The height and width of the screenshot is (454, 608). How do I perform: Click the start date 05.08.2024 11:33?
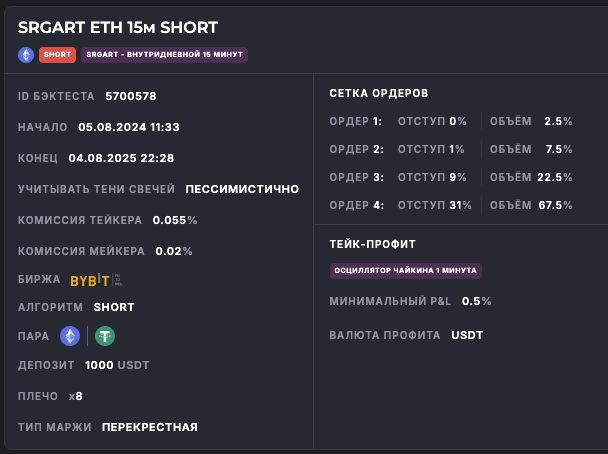click(x=128, y=127)
